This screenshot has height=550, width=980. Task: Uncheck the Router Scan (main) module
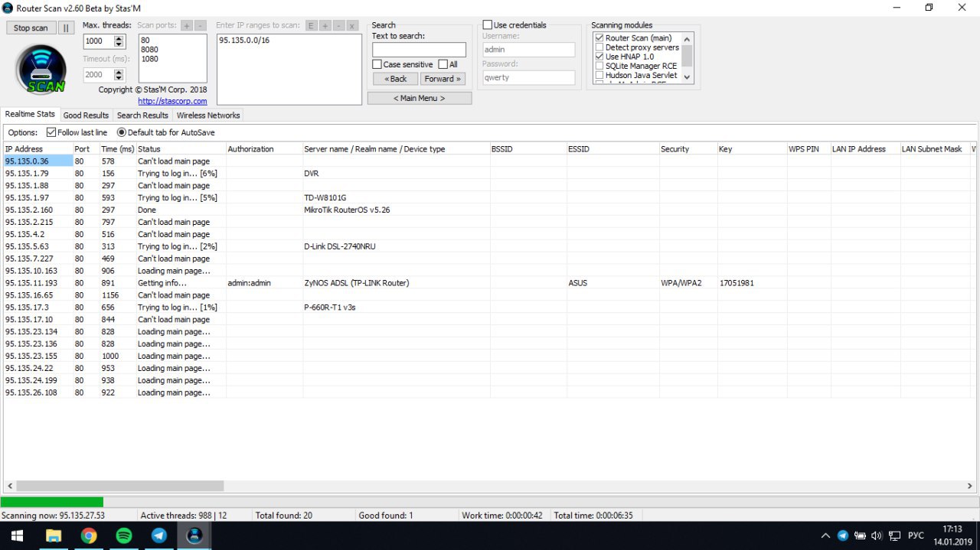coord(599,37)
